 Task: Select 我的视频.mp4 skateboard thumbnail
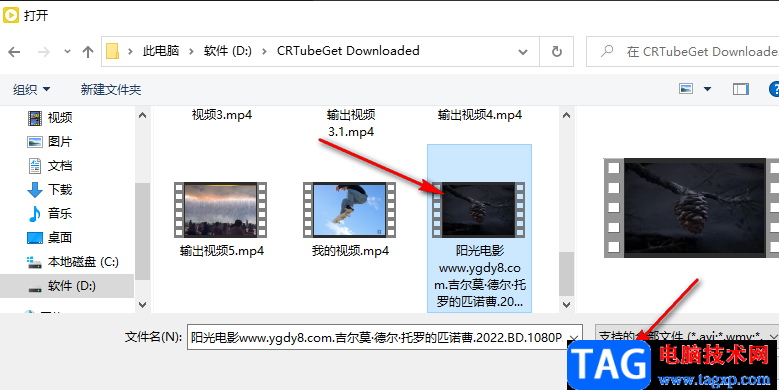pos(350,210)
